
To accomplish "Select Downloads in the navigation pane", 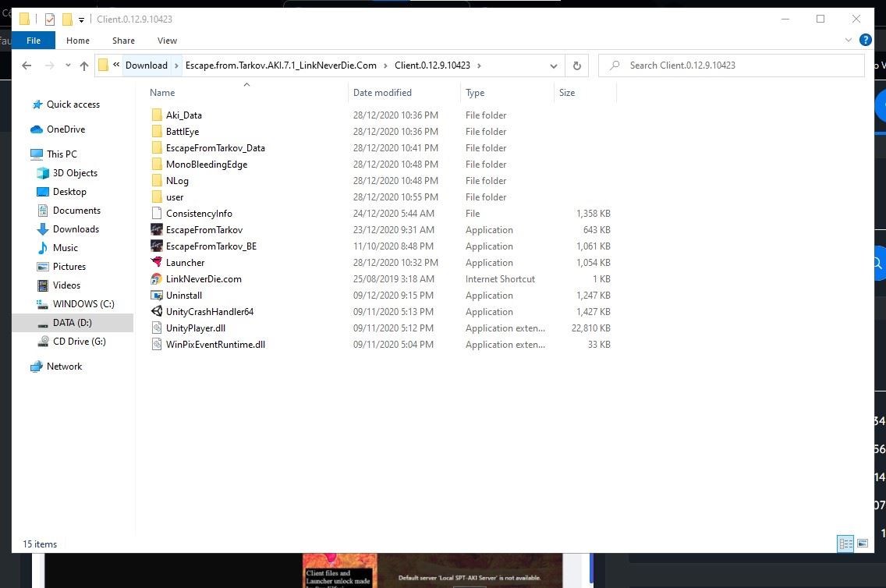I will 76,229.
